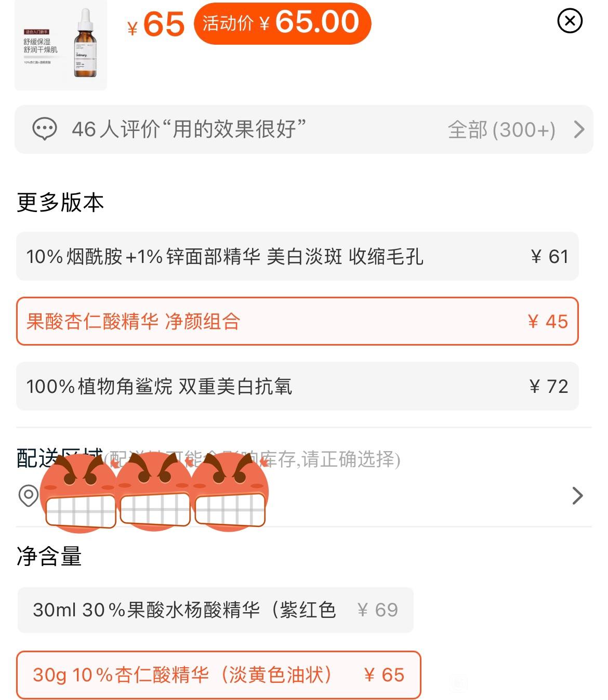
Task: Select 100%植物角鲨烷 version option
Action: coord(297,386)
